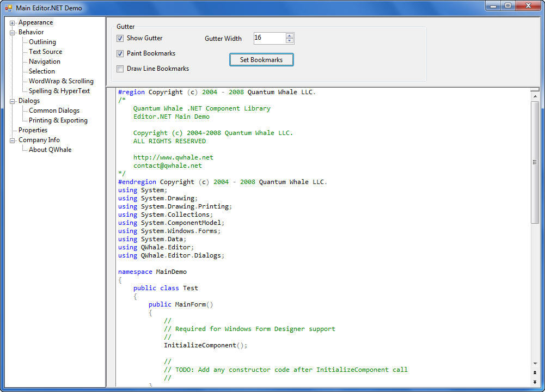
Task: Click the 'using System.Data;' line
Action: pyautogui.click(x=152, y=239)
